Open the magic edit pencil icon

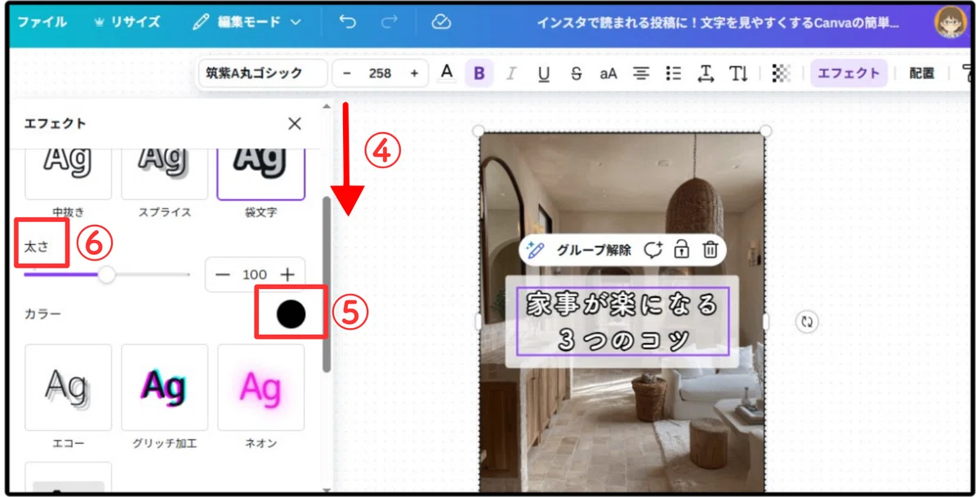[536, 251]
